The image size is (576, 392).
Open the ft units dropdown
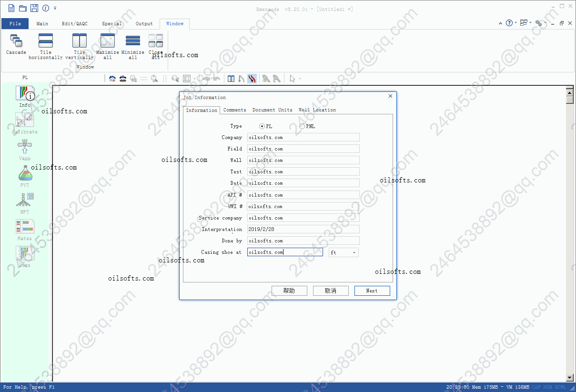[x=344, y=252]
